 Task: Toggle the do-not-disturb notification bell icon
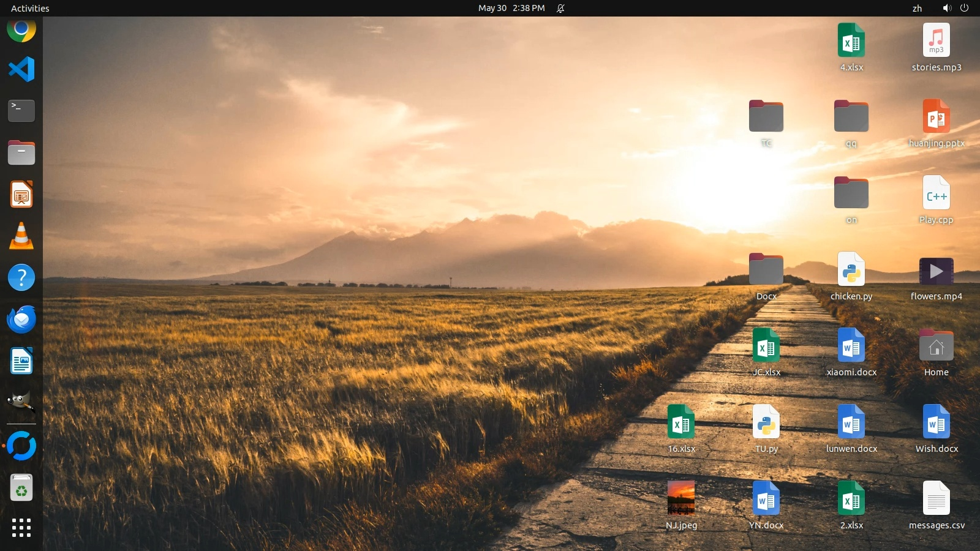click(x=560, y=8)
